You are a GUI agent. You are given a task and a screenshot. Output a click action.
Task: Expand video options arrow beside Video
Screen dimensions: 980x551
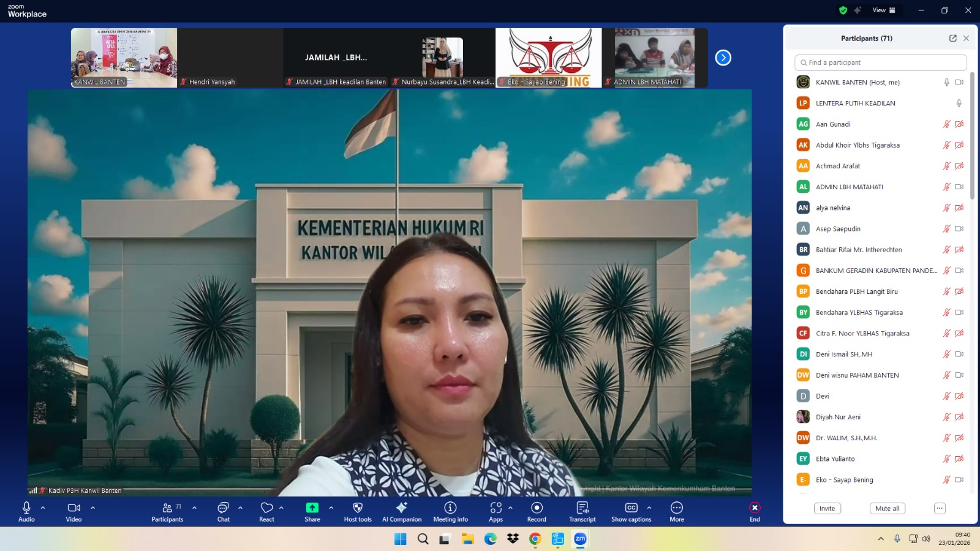pyautogui.click(x=93, y=508)
